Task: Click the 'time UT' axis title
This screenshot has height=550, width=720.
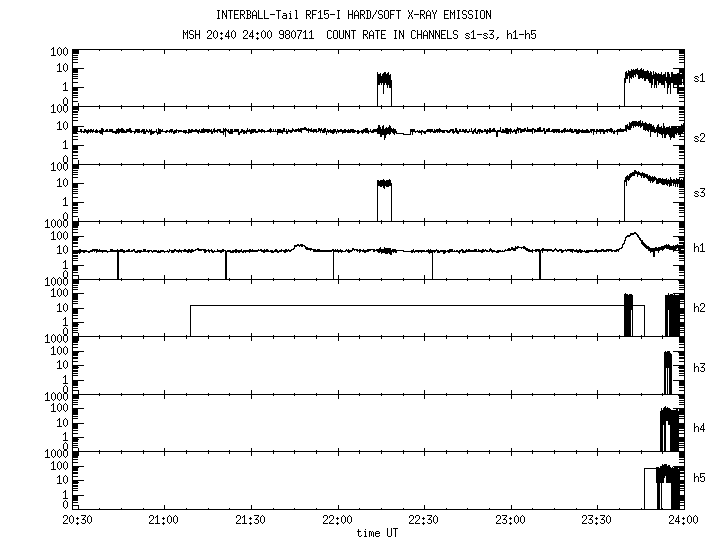Action: click(x=377, y=533)
